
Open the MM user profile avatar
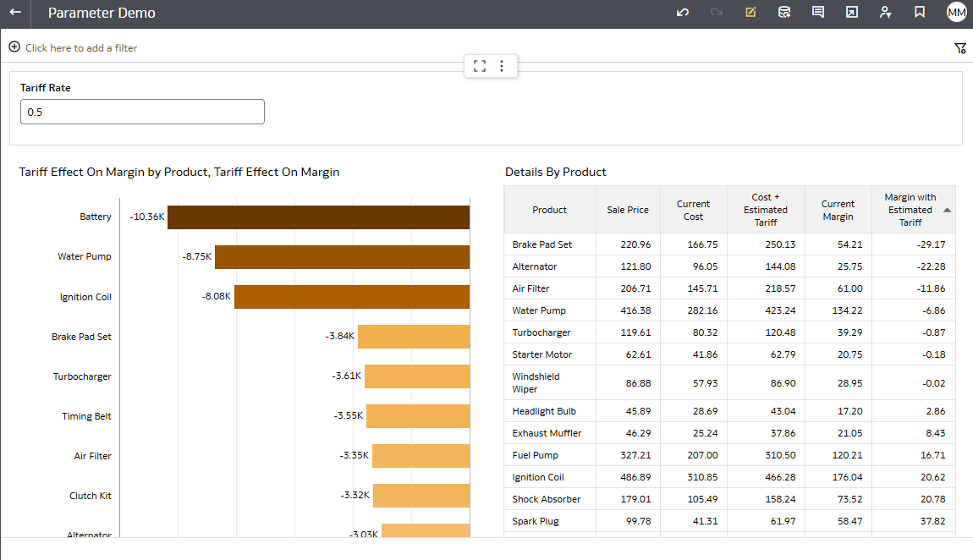956,13
